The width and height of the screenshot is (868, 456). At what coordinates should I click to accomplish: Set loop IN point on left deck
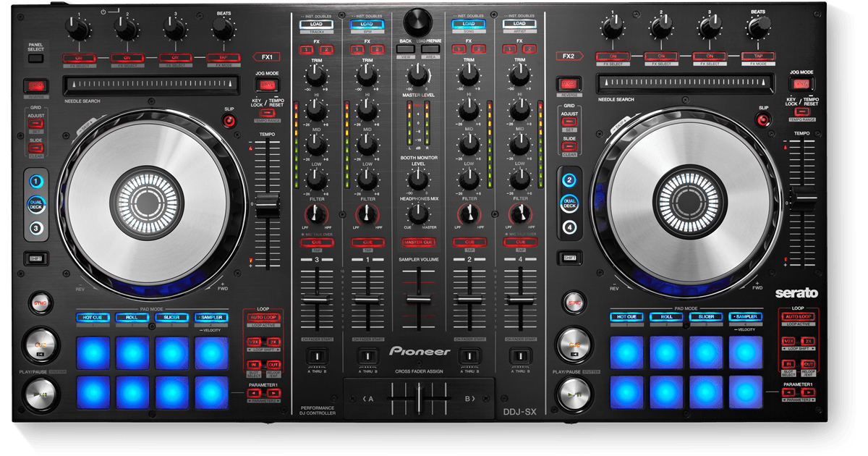tap(254, 364)
